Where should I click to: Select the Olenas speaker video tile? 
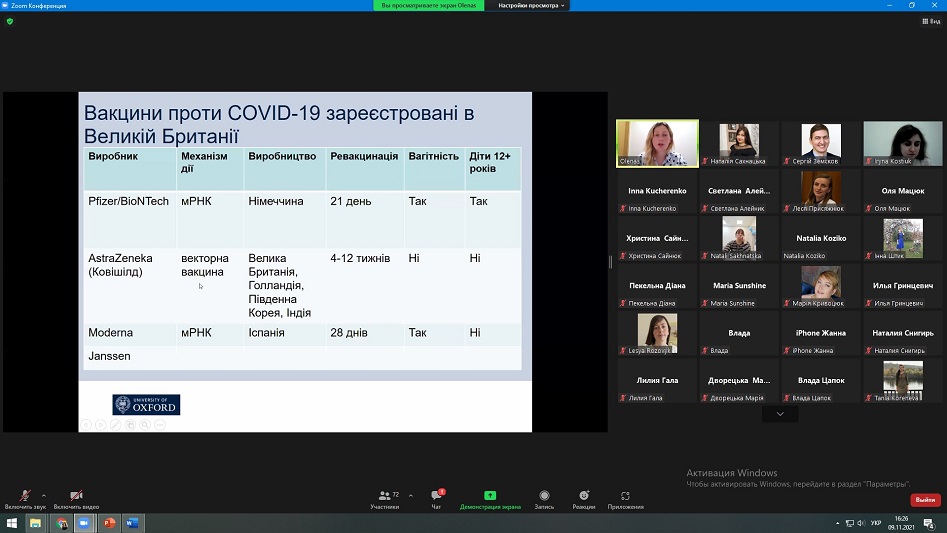point(657,143)
